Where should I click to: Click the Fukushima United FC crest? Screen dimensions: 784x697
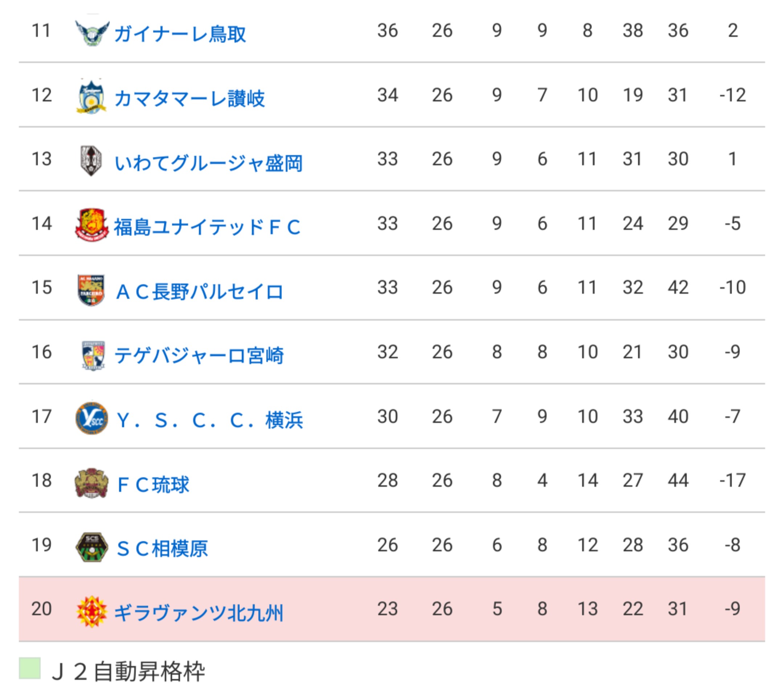click(x=92, y=225)
